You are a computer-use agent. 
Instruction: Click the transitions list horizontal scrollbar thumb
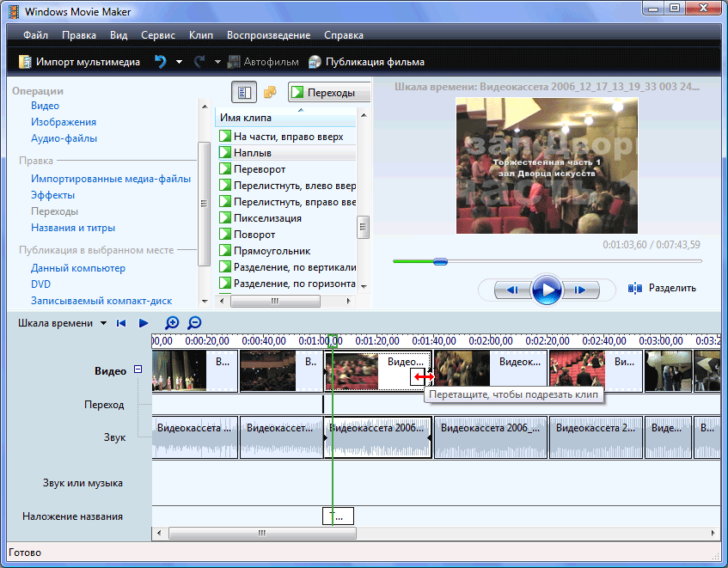[275, 301]
